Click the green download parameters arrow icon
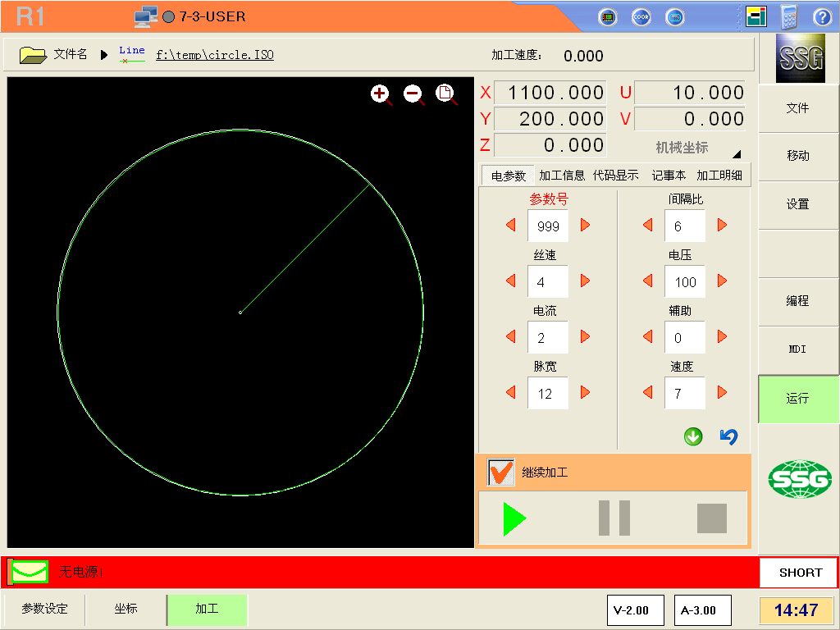840x630 pixels. click(693, 437)
